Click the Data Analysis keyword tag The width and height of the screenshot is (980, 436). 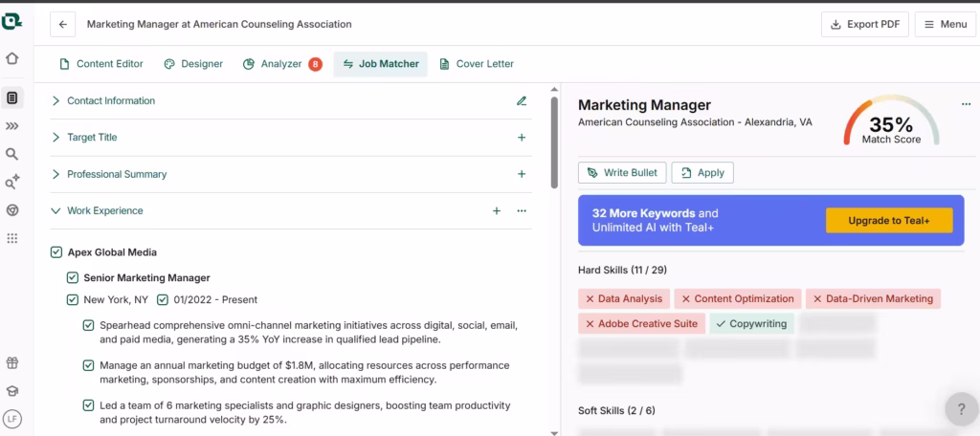[x=624, y=298]
